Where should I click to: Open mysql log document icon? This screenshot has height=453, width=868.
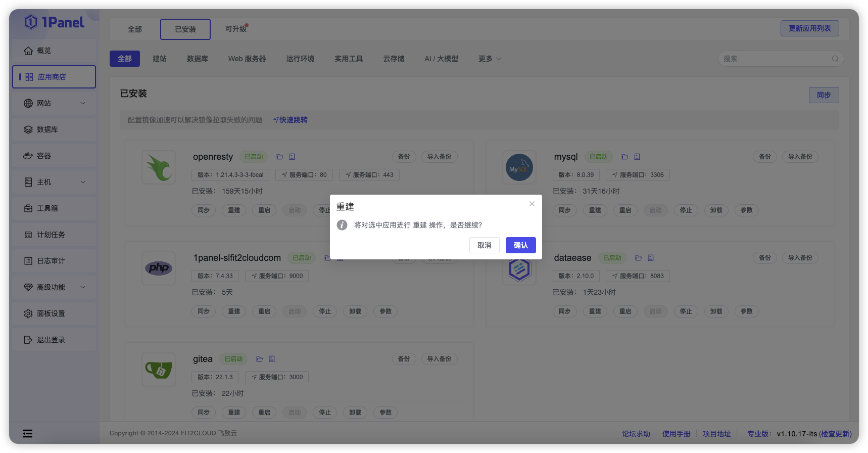637,157
